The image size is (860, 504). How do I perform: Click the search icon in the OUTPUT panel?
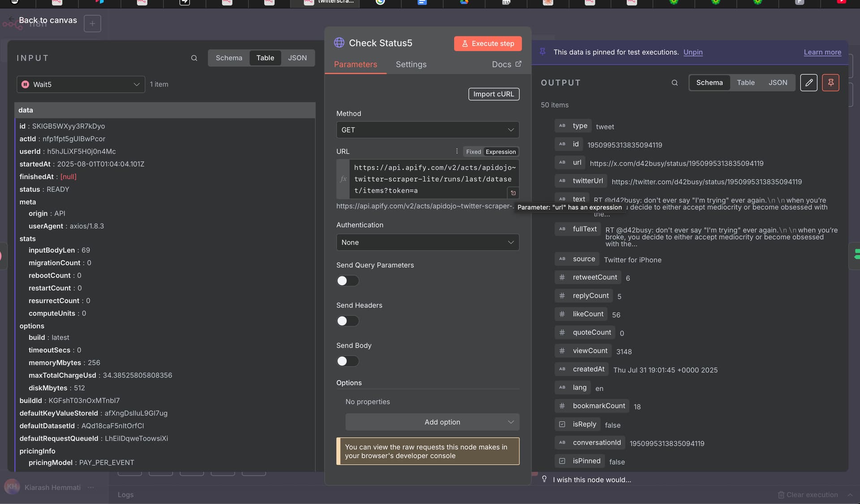[x=675, y=83]
